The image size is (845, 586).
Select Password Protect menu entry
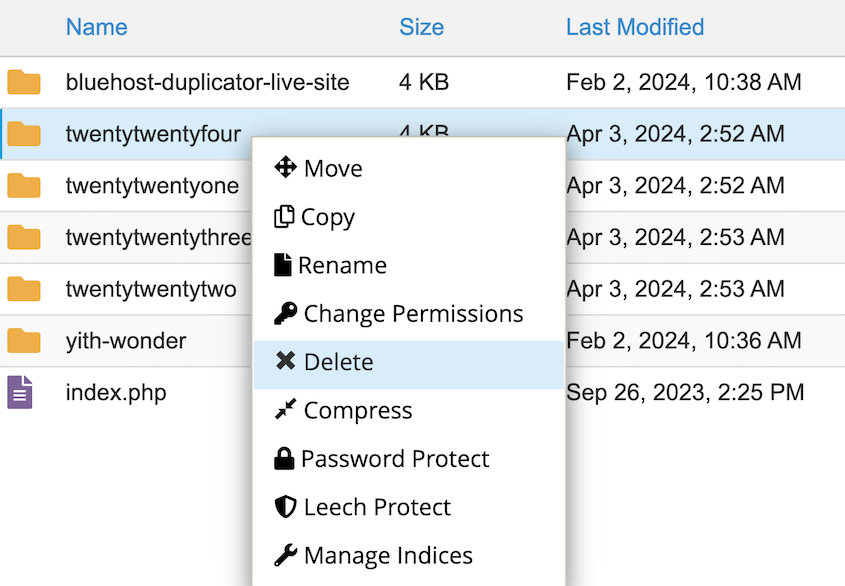[410, 459]
